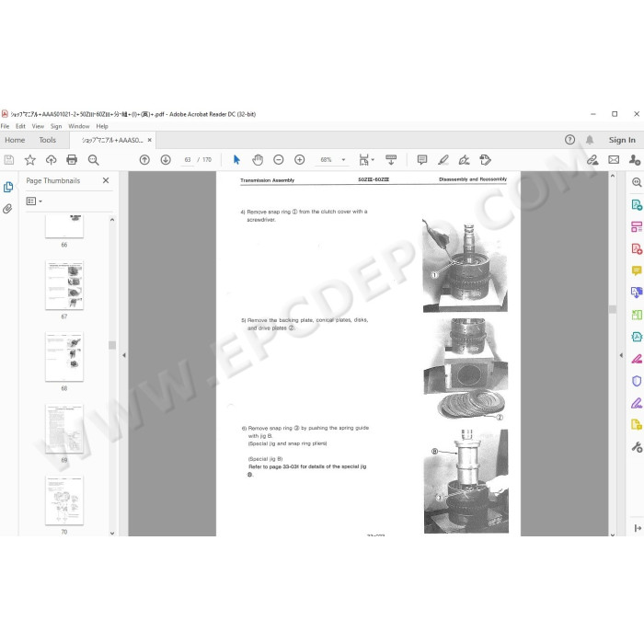
Task: Open the Protect shield tool
Action: tap(637, 381)
